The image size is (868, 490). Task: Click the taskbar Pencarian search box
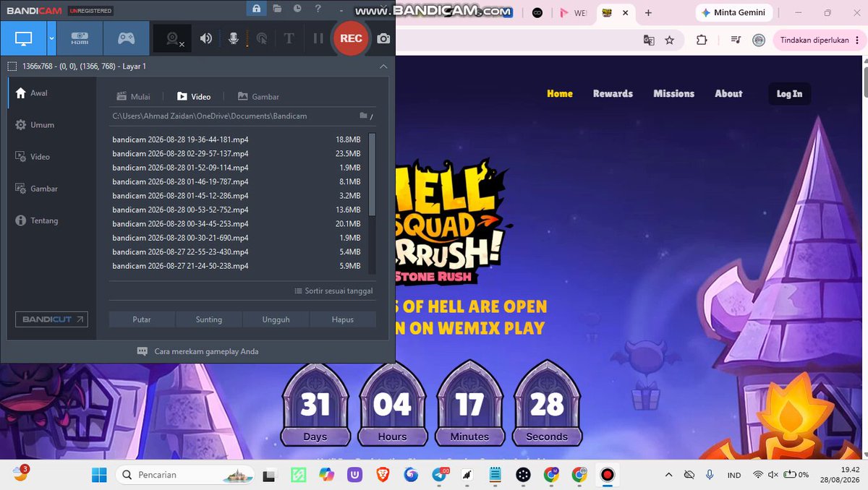point(185,475)
